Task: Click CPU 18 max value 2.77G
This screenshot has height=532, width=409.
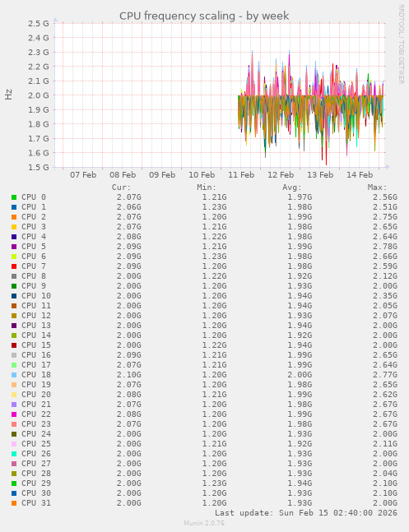Action: (x=385, y=375)
